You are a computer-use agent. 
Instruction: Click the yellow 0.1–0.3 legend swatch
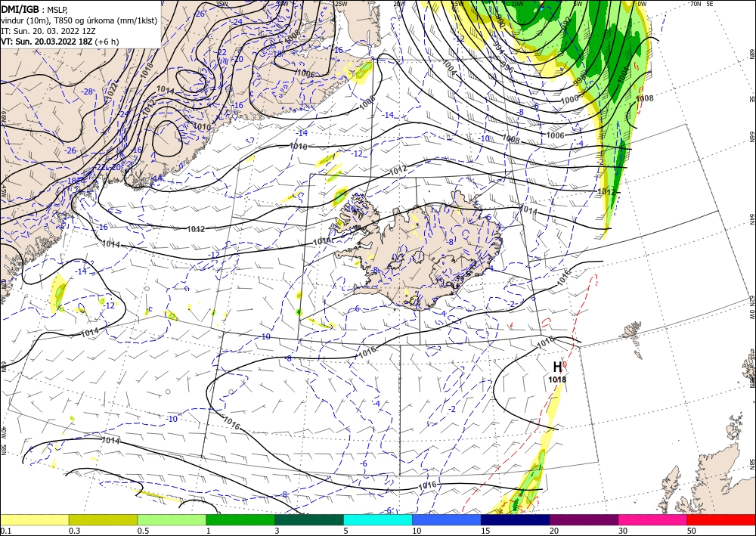34,519
